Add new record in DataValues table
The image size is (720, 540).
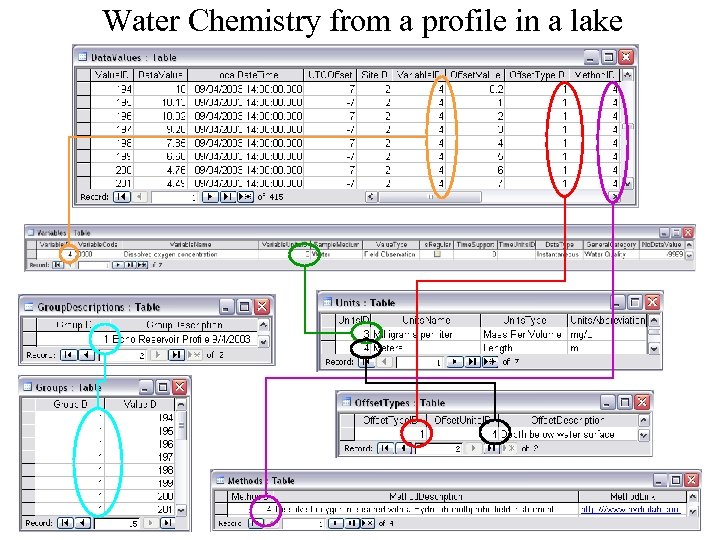tap(245, 197)
